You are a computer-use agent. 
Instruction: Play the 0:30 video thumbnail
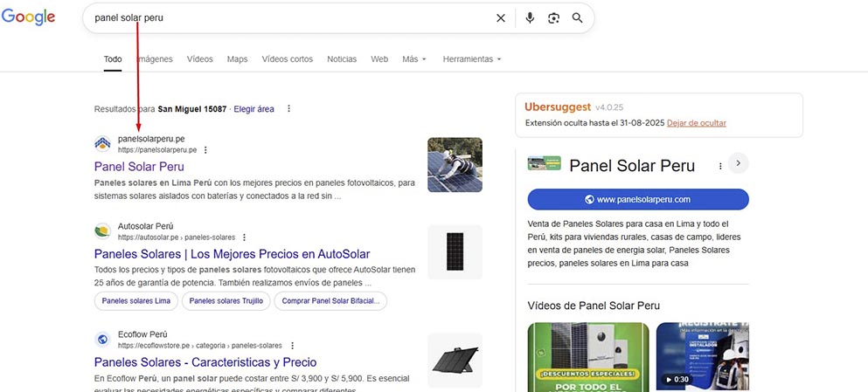pos(703,357)
